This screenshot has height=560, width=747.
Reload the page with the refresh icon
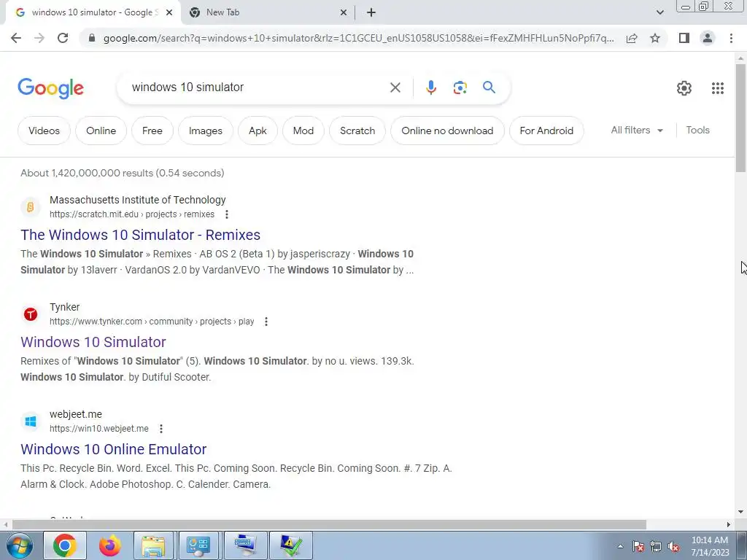(63, 38)
